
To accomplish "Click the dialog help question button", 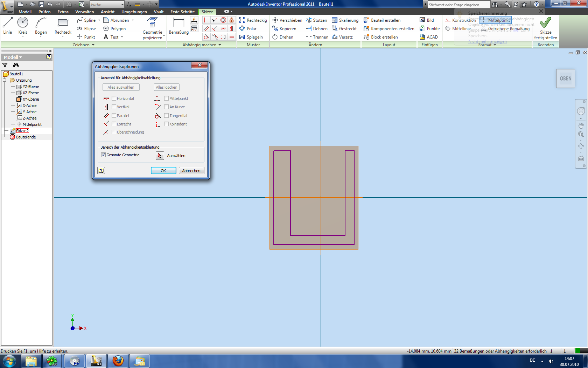I will pyautogui.click(x=101, y=170).
